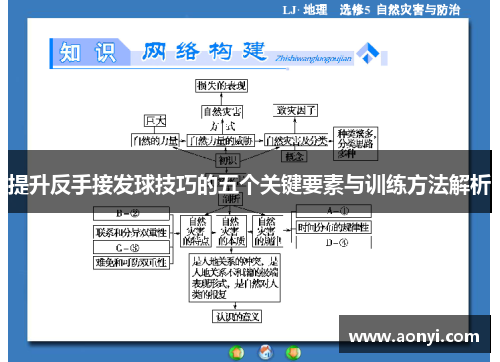
Task: Click the 知识 heading tab
Action: (88, 52)
